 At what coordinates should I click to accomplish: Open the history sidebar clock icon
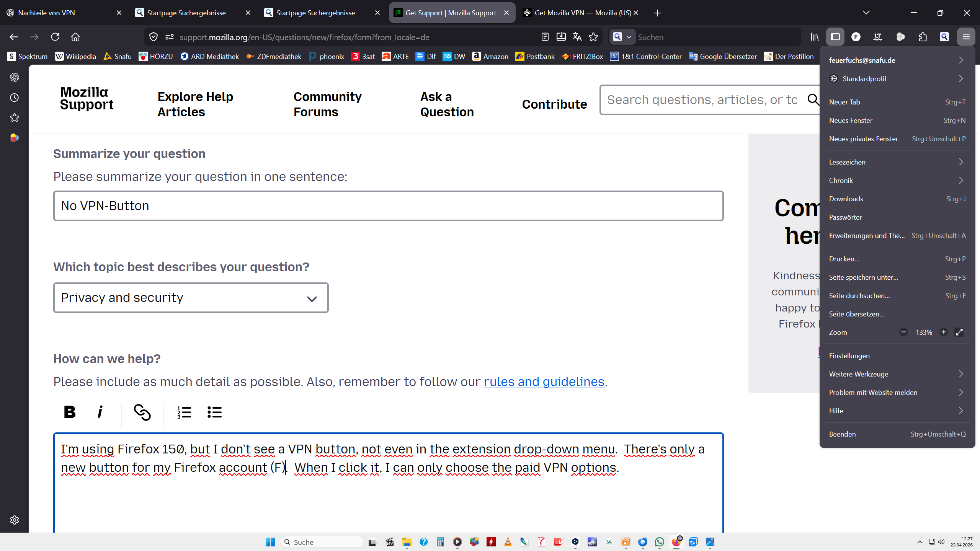pyautogui.click(x=15, y=98)
